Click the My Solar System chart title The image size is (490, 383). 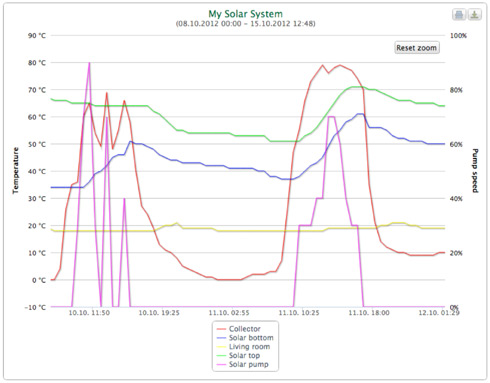coord(245,14)
